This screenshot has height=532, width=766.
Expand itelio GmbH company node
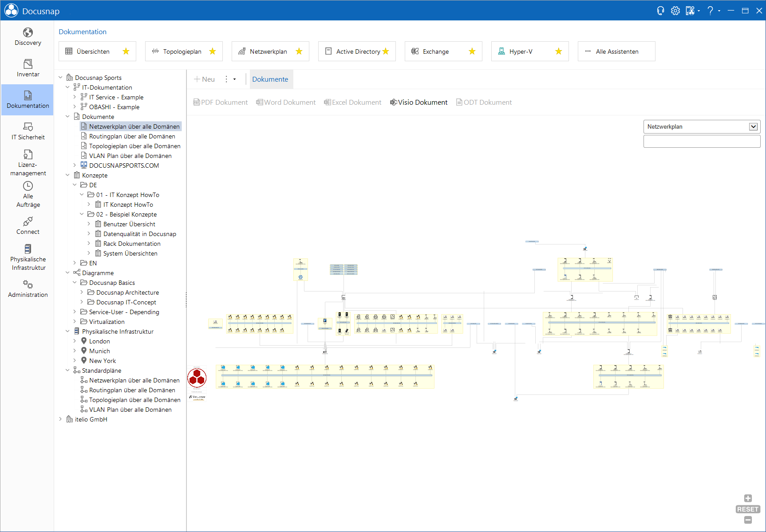61,419
